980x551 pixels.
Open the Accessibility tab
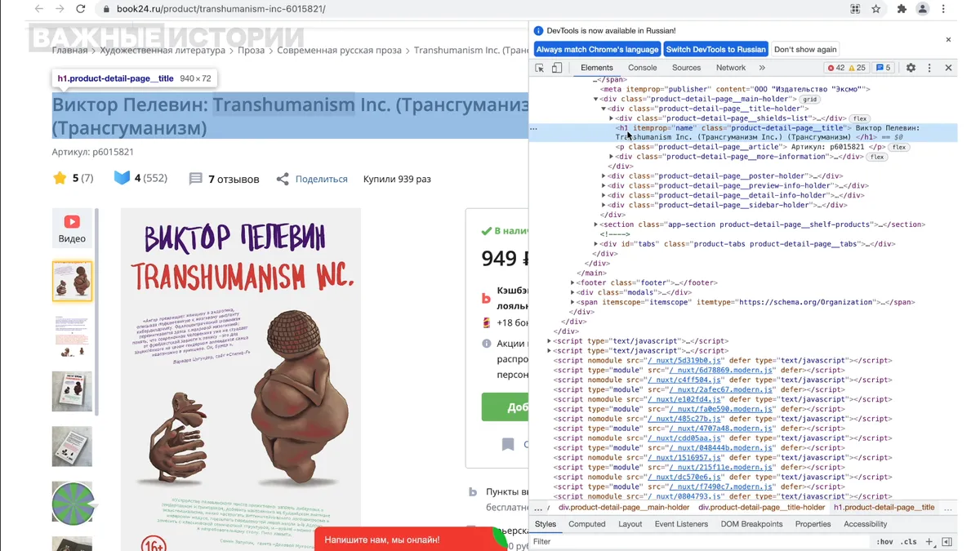tap(866, 524)
